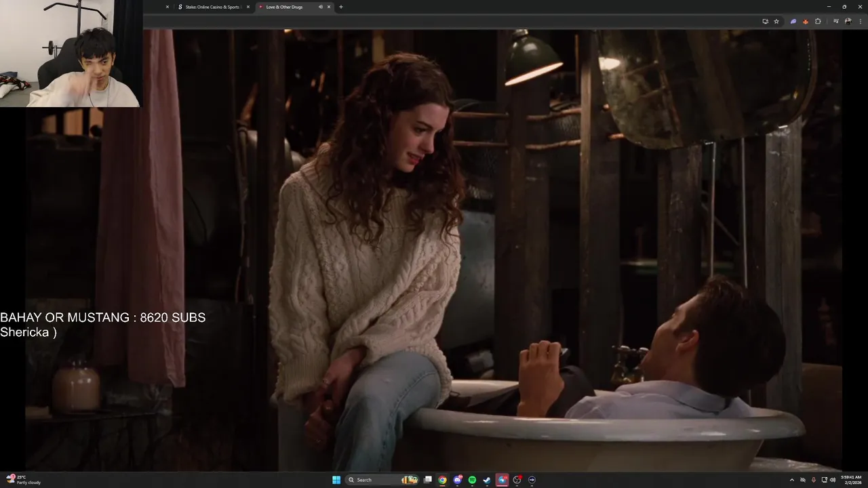The image size is (868, 488).
Task: Open Task View from the taskbar
Action: (x=428, y=480)
